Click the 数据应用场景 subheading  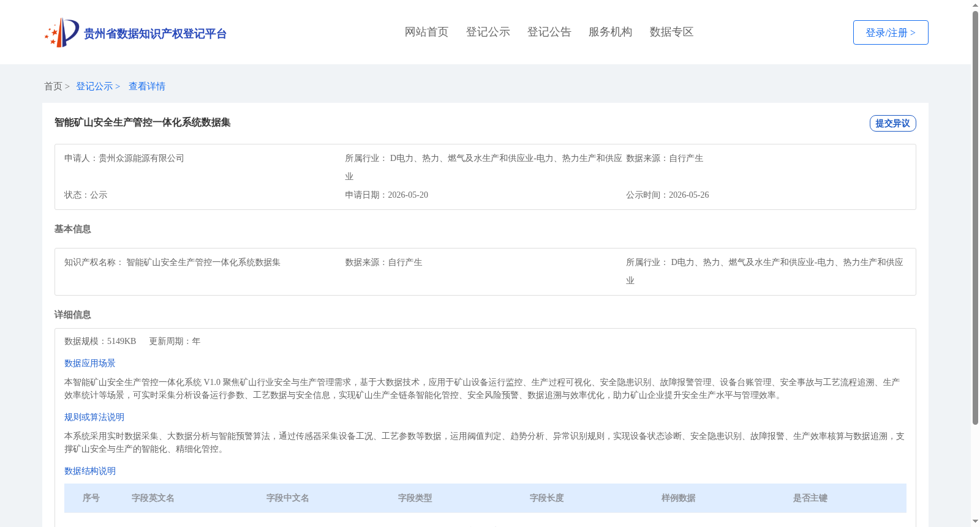pos(90,363)
